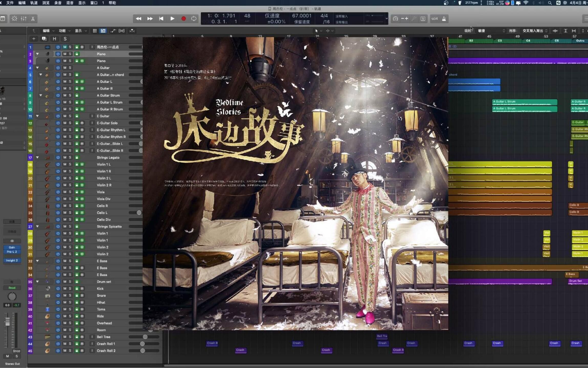Open the Gain plugin slot
Viewport: 588px width, 368px height.
coord(12,247)
